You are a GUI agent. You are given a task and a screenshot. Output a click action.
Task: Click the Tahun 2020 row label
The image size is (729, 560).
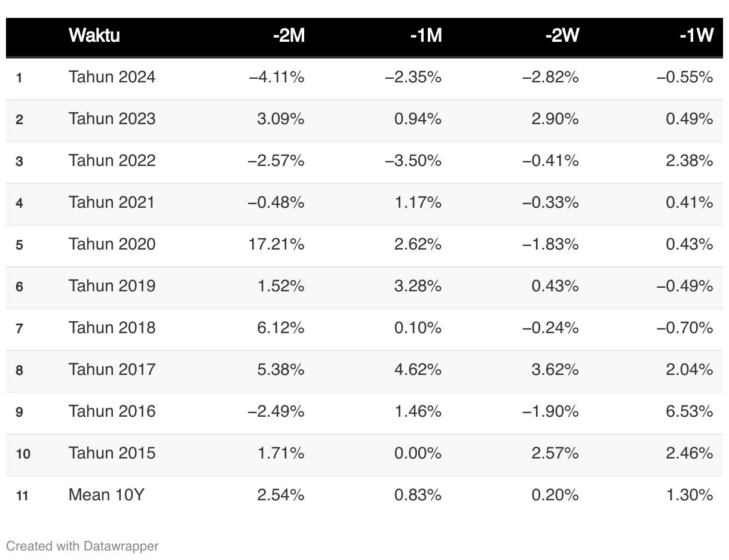coord(112,244)
